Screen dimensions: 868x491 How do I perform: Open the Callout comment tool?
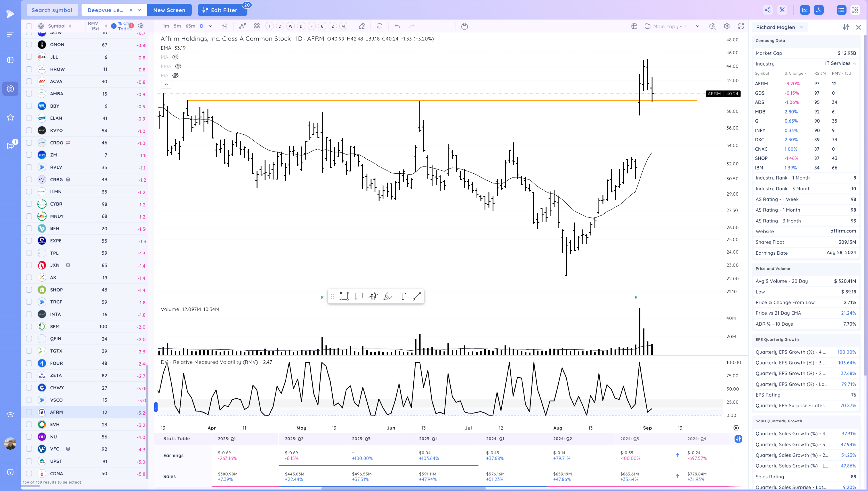tap(359, 296)
